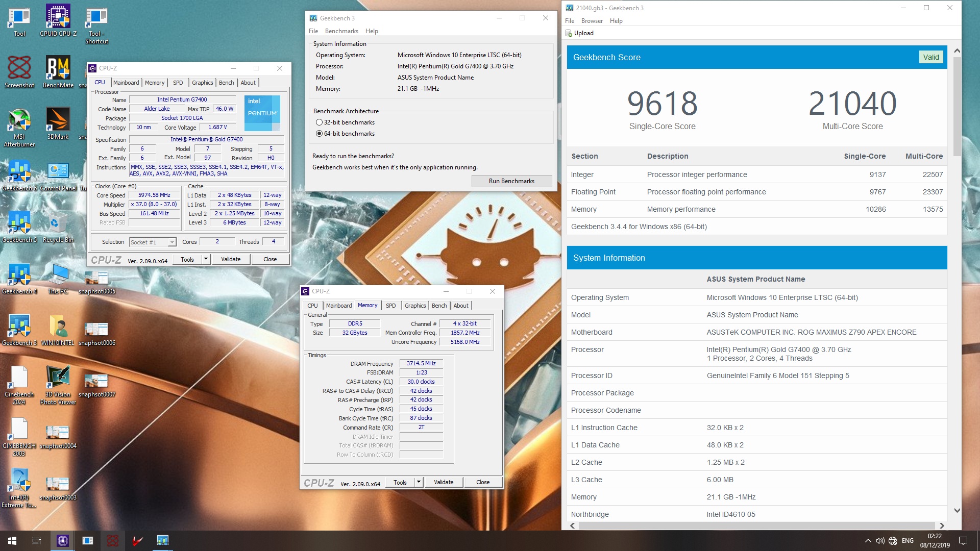Open MSI Afterburner desktop icon
This screenshot has width=980, height=551.
[x=19, y=127]
